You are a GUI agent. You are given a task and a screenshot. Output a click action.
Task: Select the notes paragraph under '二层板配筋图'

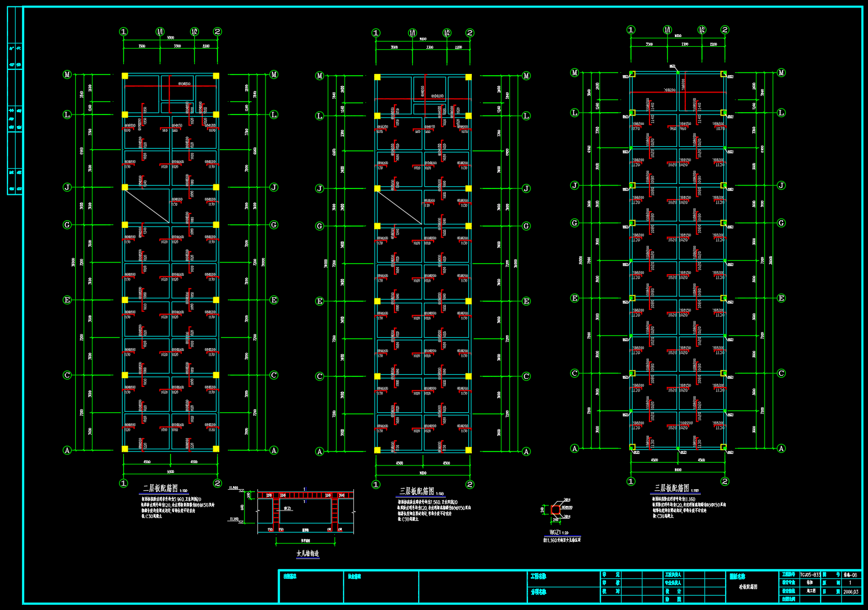(x=178, y=507)
